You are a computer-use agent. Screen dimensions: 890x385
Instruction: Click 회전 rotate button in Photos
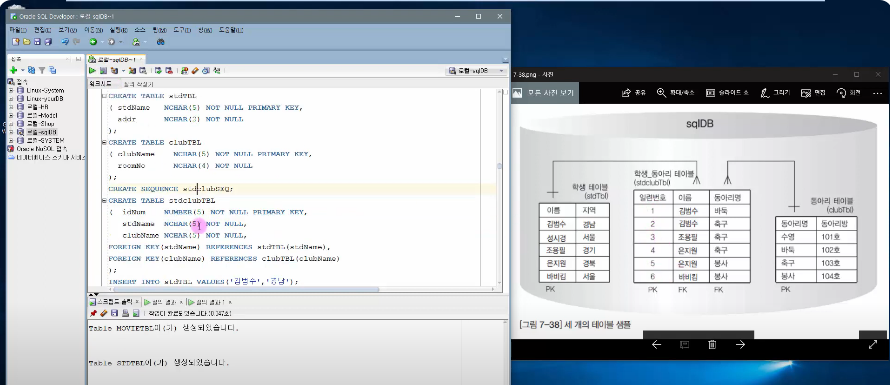pos(849,93)
